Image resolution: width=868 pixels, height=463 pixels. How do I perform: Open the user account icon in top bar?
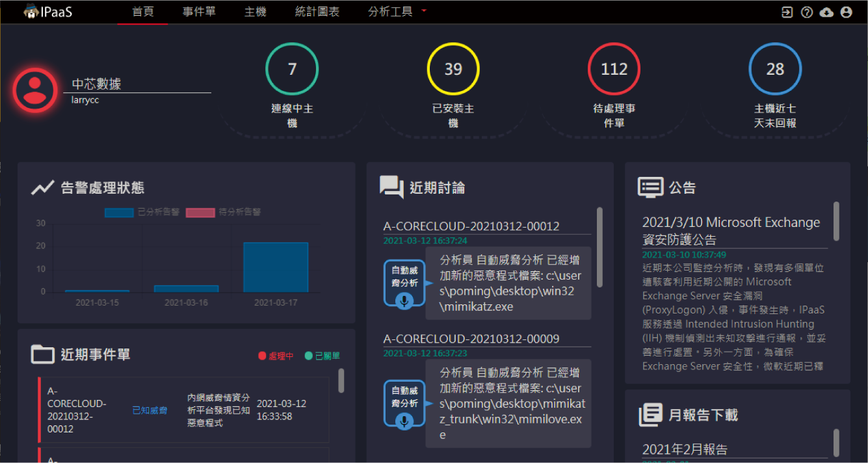coord(846,12)
